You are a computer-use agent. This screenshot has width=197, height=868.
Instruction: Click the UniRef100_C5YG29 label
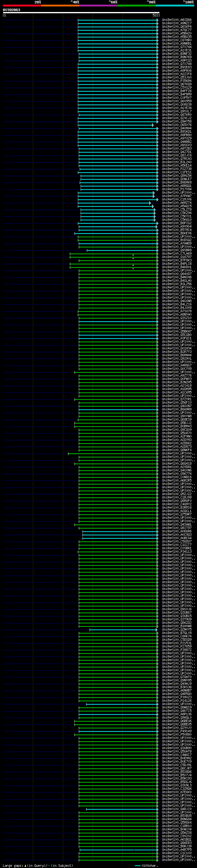tap(177, 88)
